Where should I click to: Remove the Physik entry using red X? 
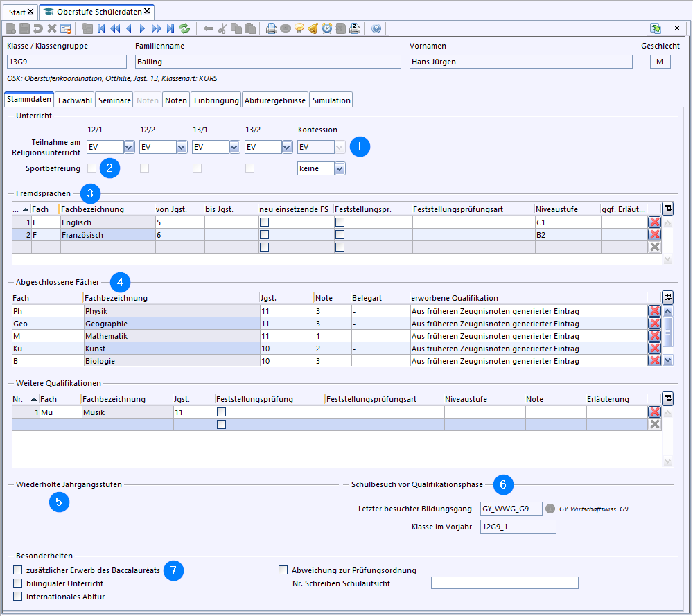(x=654, y=311)
